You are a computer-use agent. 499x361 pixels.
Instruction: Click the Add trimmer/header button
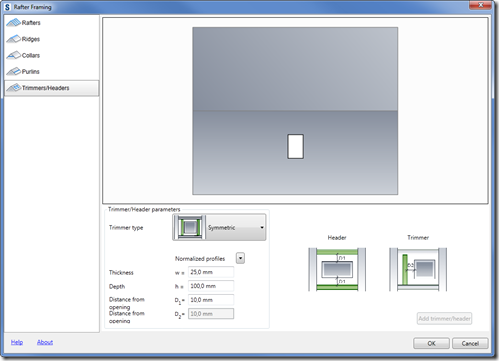click(444, 318)
